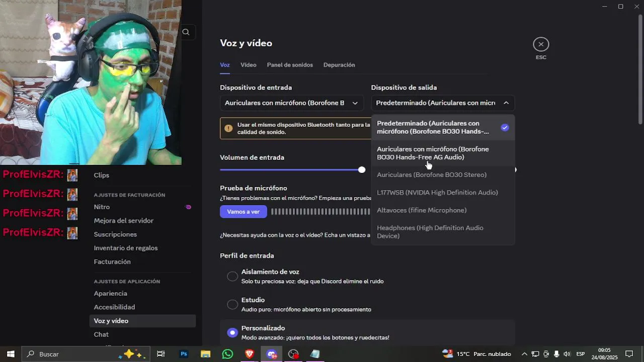Choose Altavoces (fifine Microphone) output

point(443,210)
